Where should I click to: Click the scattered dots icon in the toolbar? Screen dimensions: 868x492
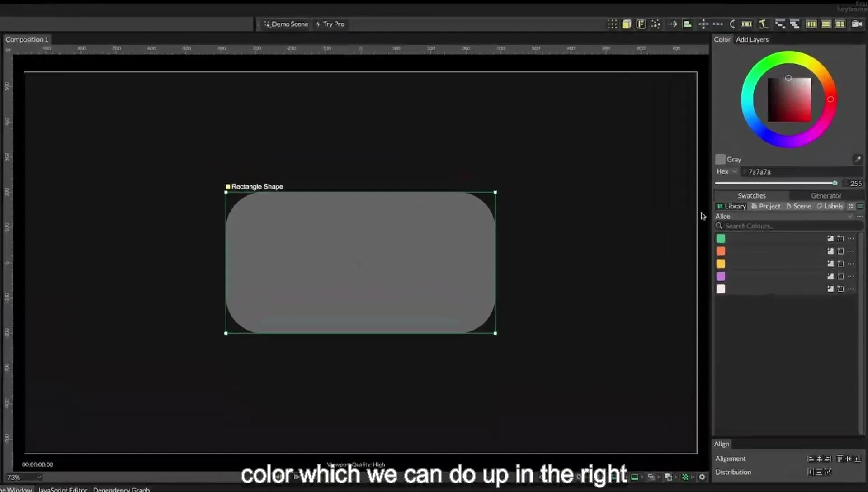(656, 24)
